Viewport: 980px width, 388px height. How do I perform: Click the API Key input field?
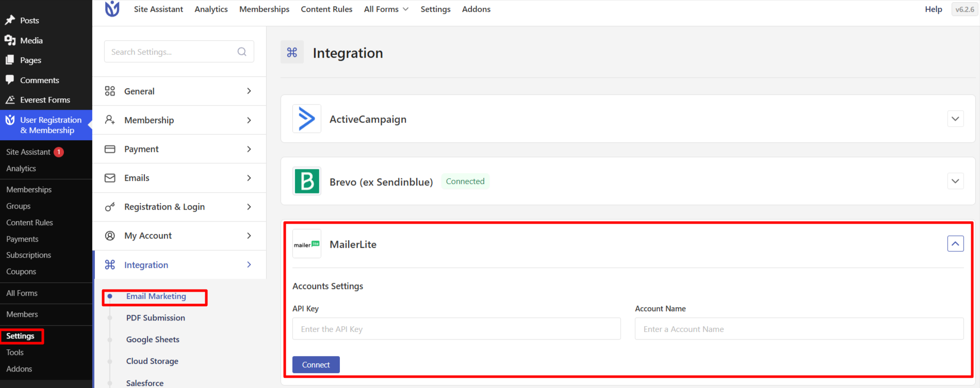pos(456,329)
